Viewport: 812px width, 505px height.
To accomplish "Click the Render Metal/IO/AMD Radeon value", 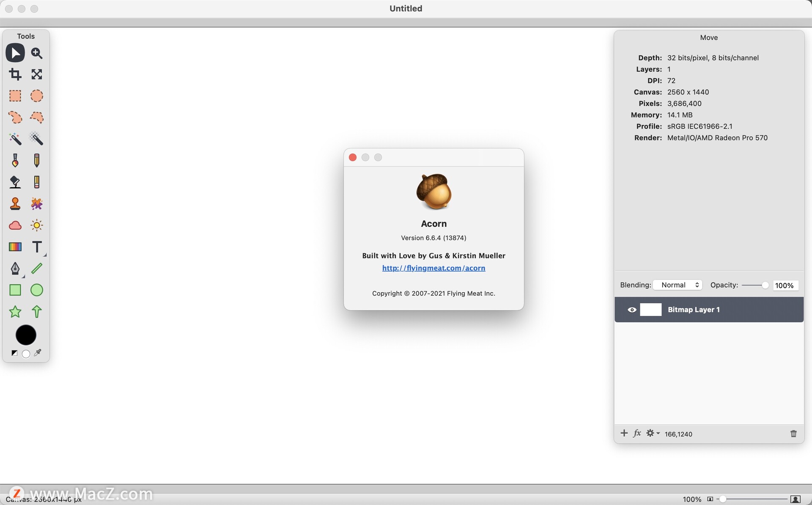I will coord(717,138).
